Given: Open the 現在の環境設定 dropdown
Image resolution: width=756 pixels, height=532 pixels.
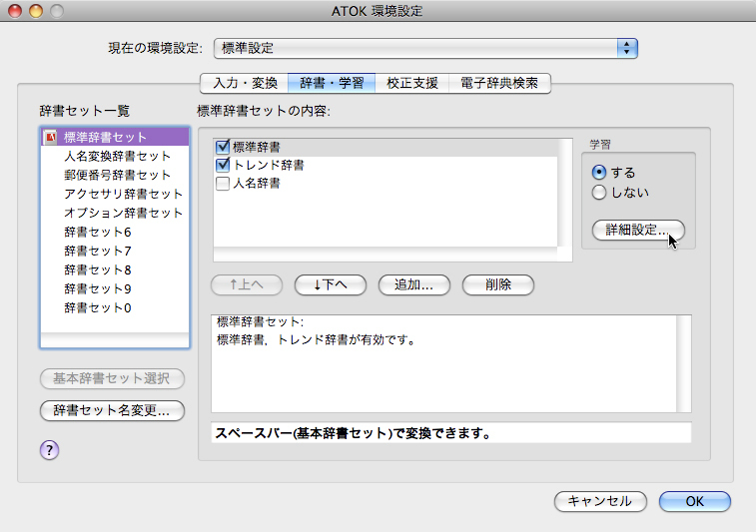Looking at the screenshot, I should [x=425, y=48].
